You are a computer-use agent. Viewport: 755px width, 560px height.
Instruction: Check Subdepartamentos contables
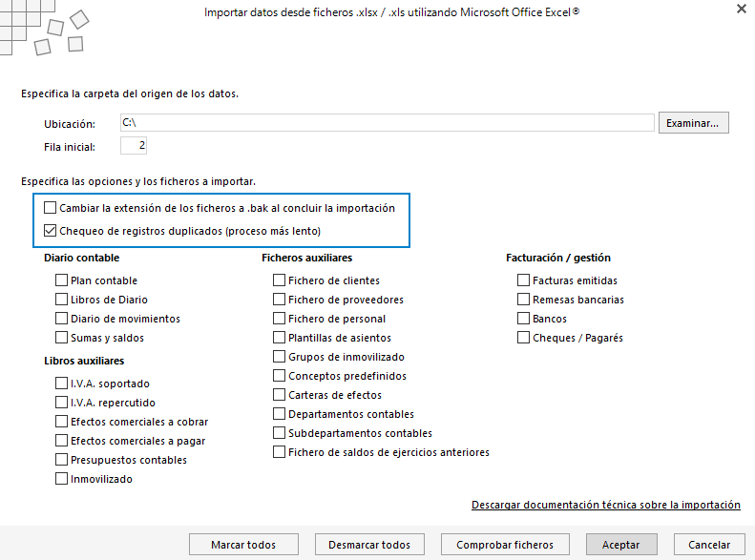tap(279, 432)
